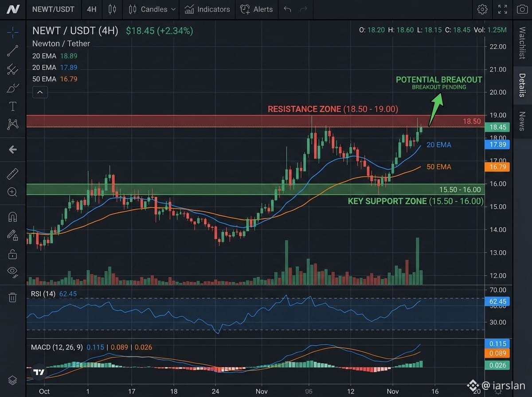Click the TradingView logo at bottom-left

pos(39,373)
